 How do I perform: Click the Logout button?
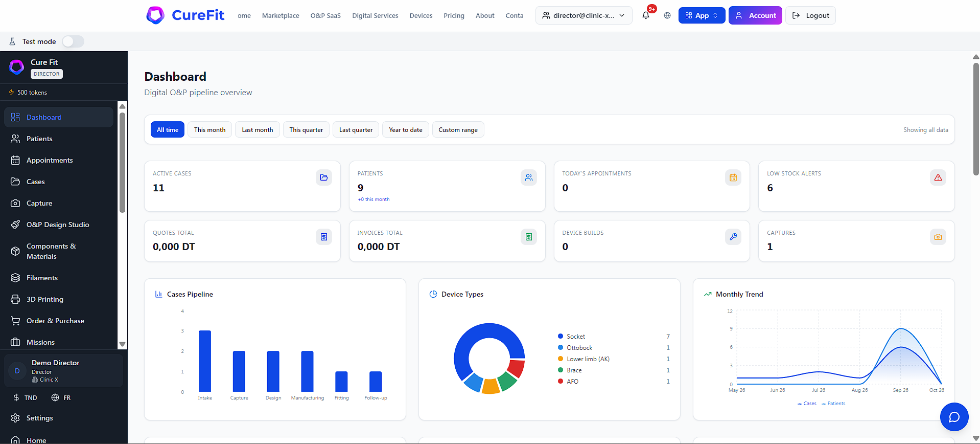click(x=810, y=15)
